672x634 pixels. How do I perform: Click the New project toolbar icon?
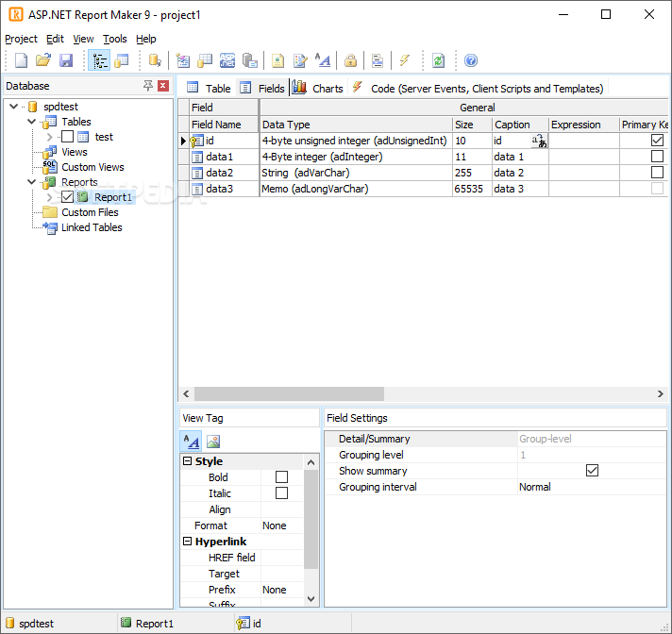(x=21, y=60)
